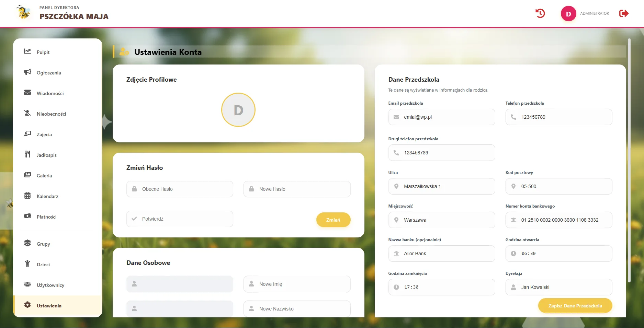Click the profile picture circle D
The width and height of the screenshot is (644, 328).
(238, 110)
